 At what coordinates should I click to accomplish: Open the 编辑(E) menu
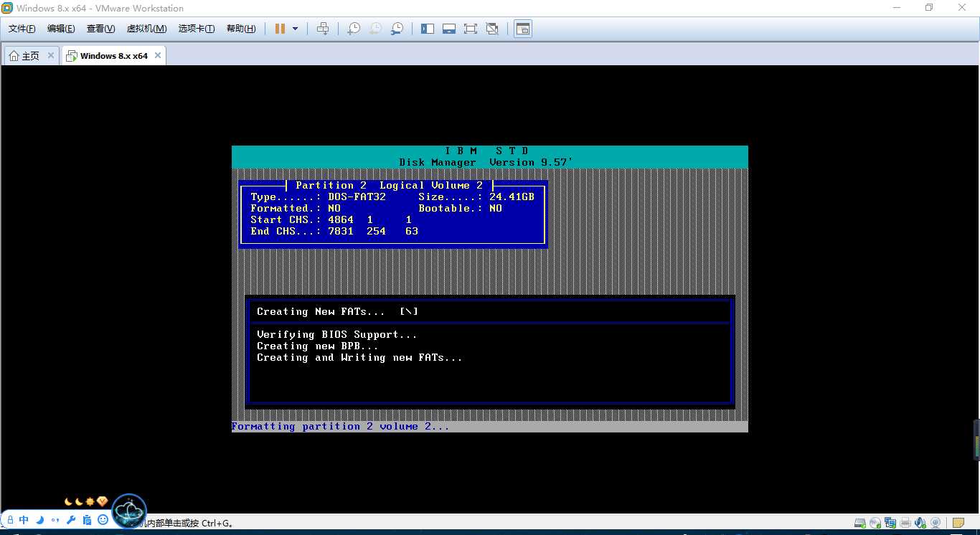pyautogui.click(x=61, y=29)
